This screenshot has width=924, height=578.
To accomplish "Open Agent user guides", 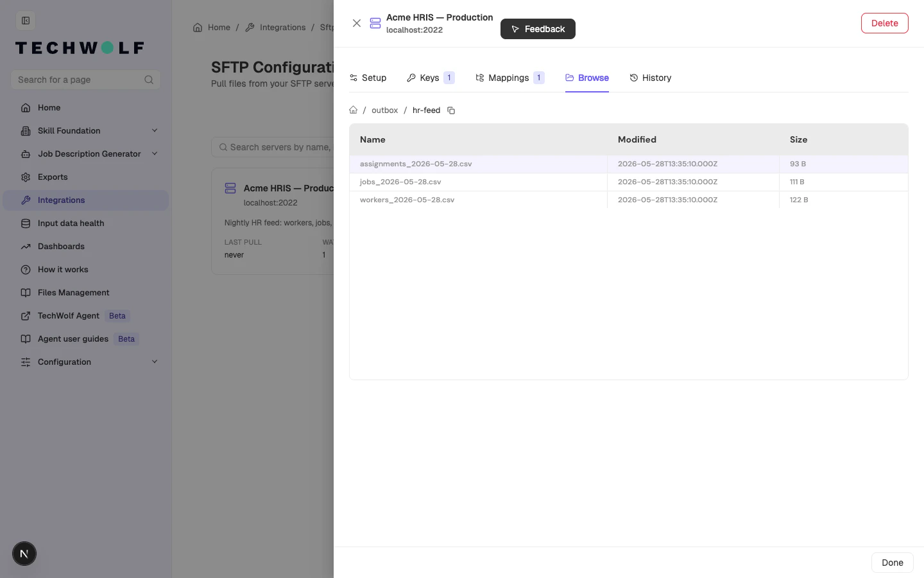I will pyautogui.click(x=85, y=339).
